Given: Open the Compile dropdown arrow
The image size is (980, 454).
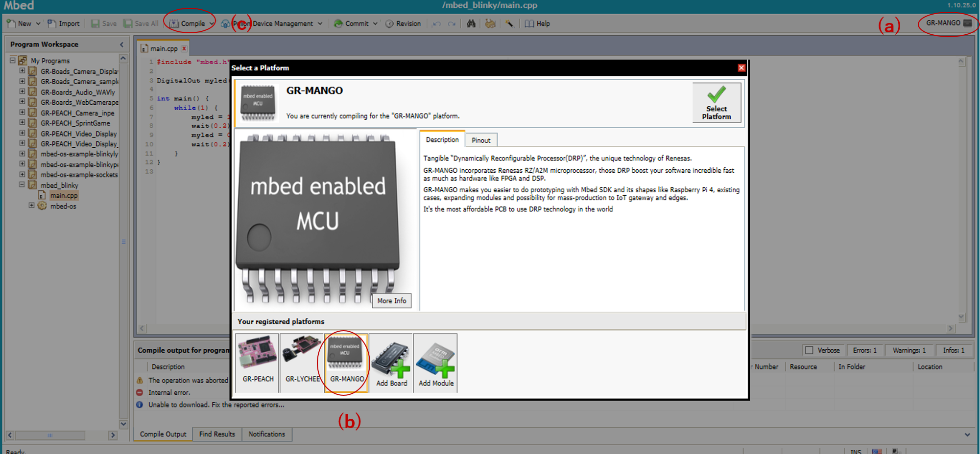Looking at the screenshot, I should [212, 23].
